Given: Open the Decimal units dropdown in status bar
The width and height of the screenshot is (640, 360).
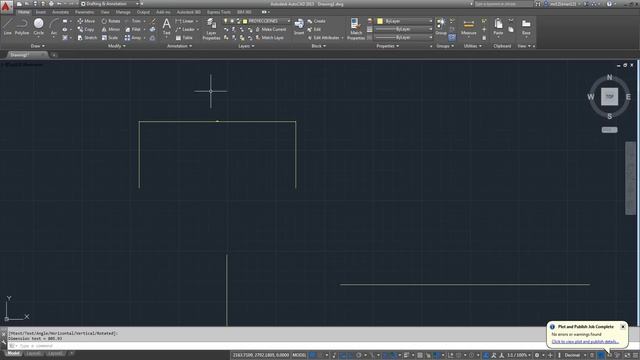Looking at the screenshot, I should click(575, 355).
